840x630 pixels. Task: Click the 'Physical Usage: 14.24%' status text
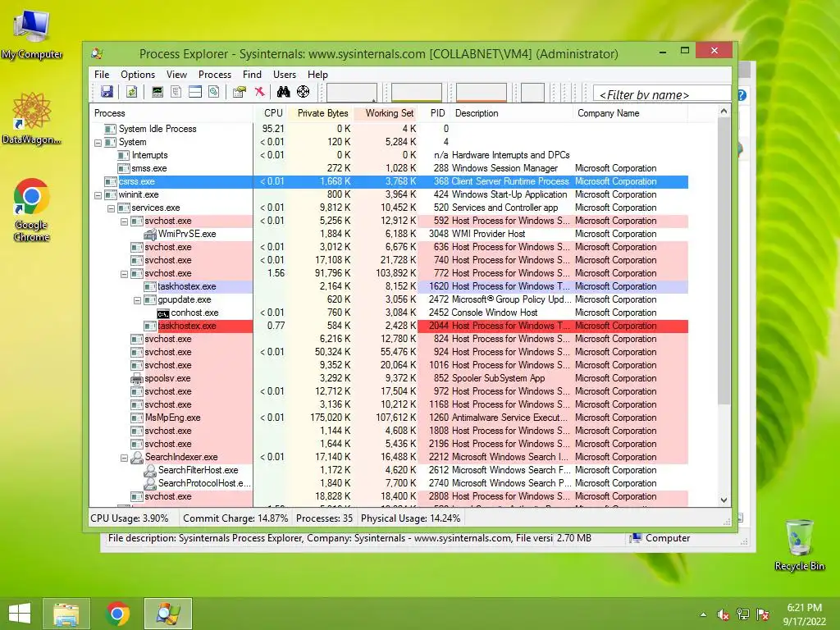(x=410, y=518)
